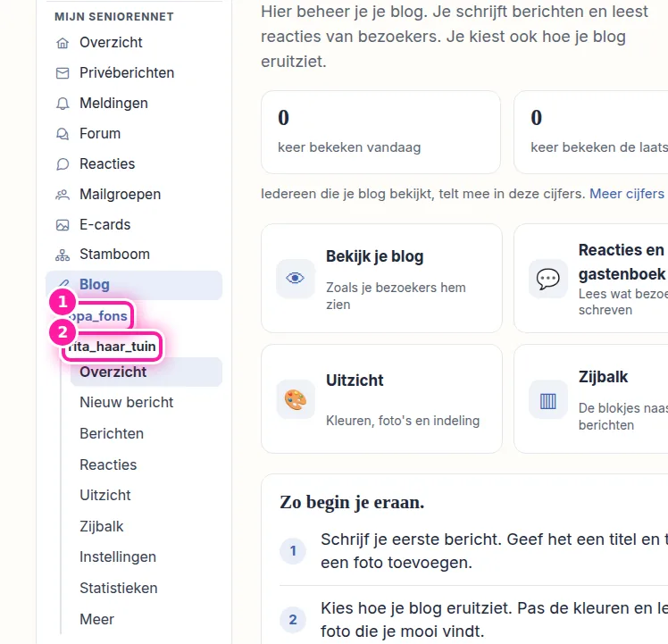
Task: Click the chat bubbles icon beside Forum
Action: (63, 134)
